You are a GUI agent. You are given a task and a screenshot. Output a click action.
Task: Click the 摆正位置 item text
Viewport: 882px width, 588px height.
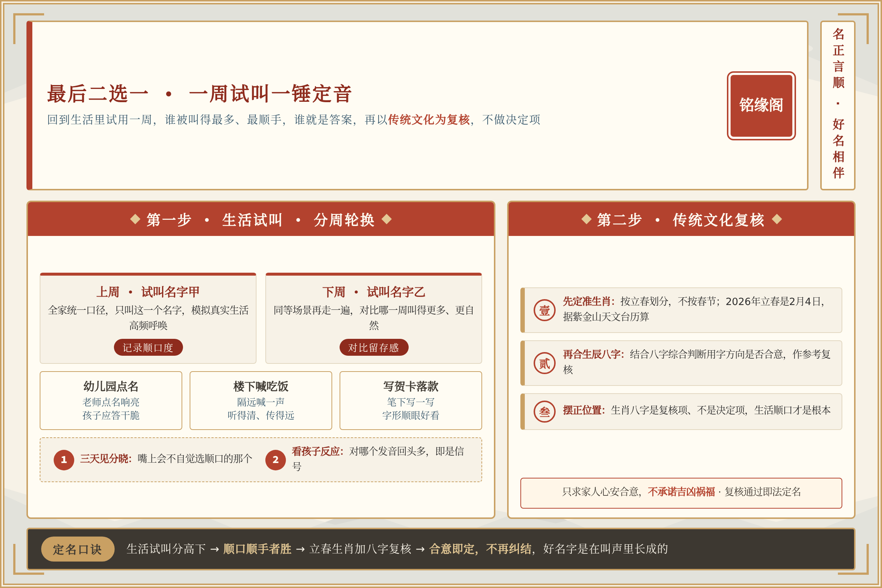click(x=696, y=410)
